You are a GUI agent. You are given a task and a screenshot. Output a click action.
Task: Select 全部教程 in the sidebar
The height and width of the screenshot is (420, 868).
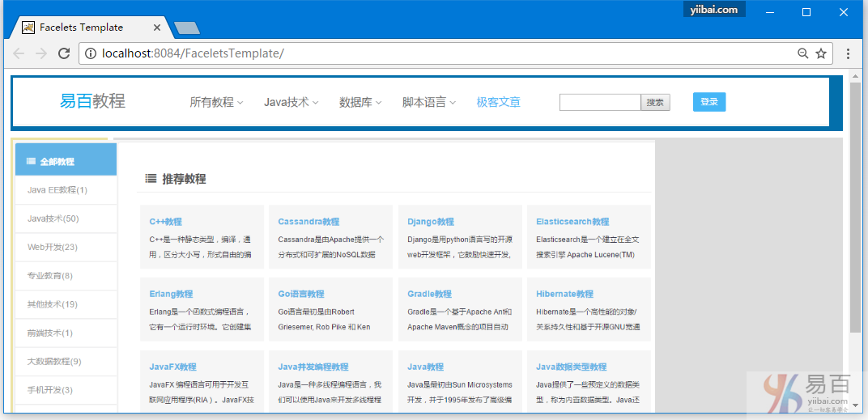66,161
